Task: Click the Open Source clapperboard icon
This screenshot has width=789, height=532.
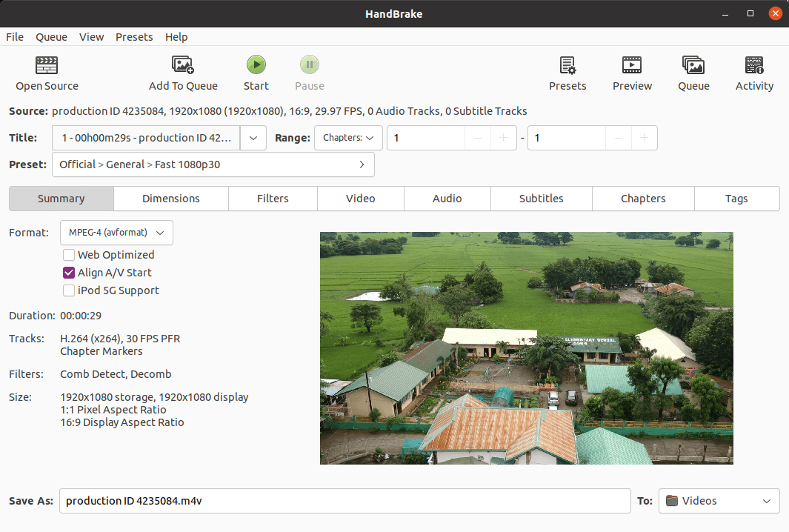Action: (47, 65)
